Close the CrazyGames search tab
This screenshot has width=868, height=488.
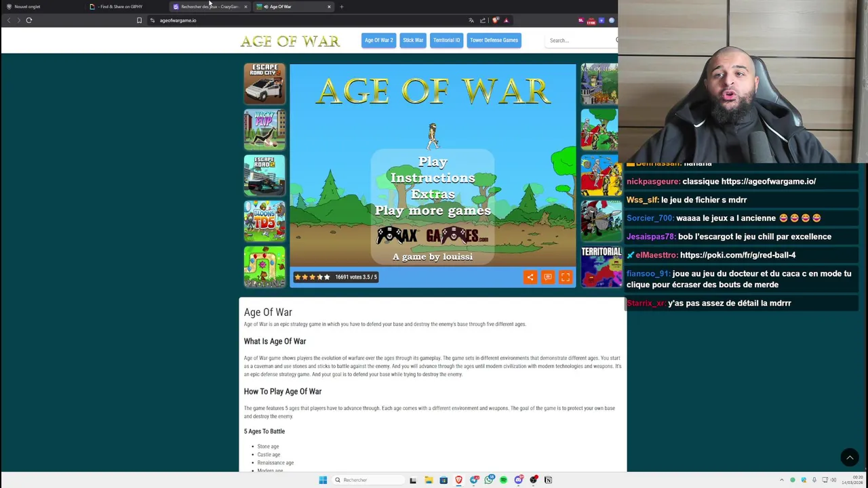coord(245,7)
